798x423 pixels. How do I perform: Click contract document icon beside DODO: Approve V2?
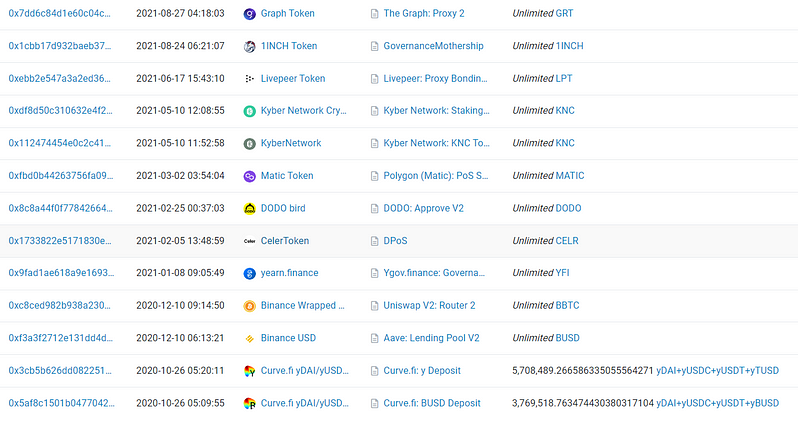(375, 209)
